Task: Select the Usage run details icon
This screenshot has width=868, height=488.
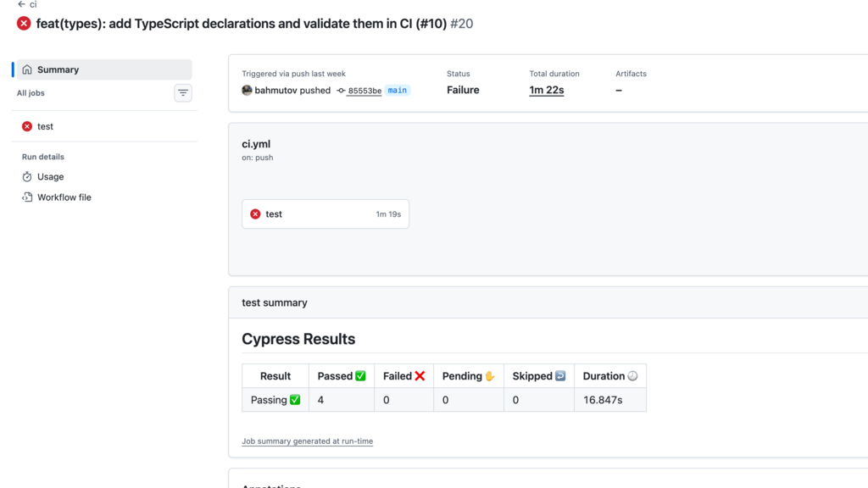Action: click(25, 176)
